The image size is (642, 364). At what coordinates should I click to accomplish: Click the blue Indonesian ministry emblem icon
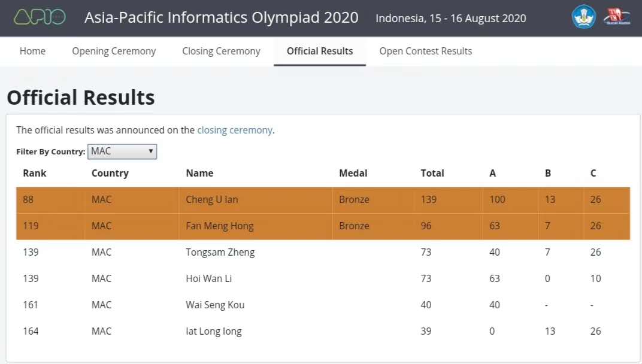tap(584, 17)
